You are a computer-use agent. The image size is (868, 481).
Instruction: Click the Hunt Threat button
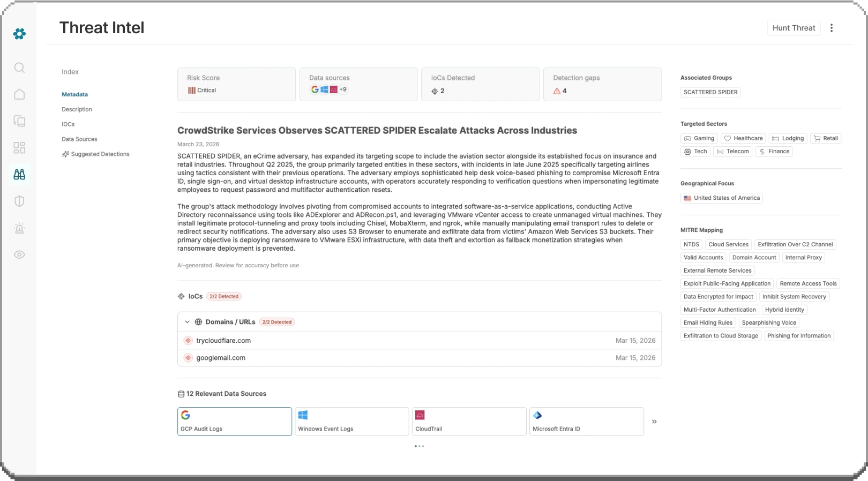pos(794,28)
